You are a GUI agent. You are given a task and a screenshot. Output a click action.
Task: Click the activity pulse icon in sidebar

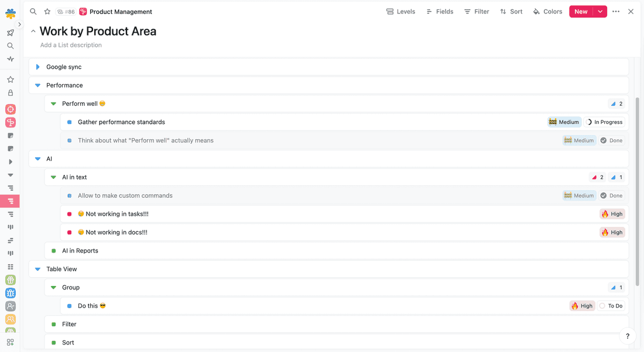tap(11, 59)
